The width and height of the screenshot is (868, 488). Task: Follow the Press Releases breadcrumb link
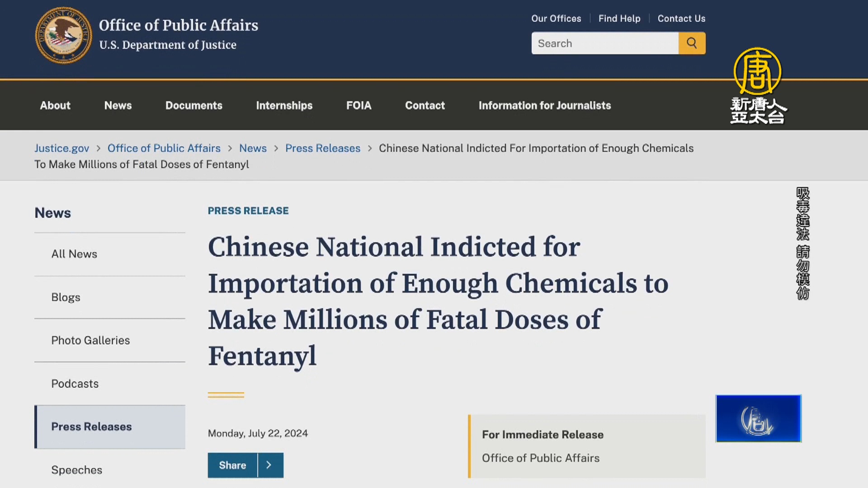click(323, 148)
